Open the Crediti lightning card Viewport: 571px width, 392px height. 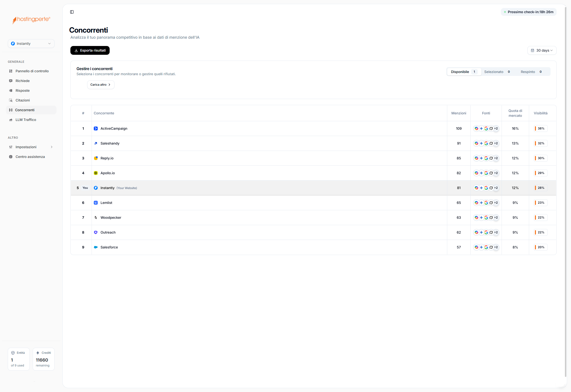(x=44, y=359)
